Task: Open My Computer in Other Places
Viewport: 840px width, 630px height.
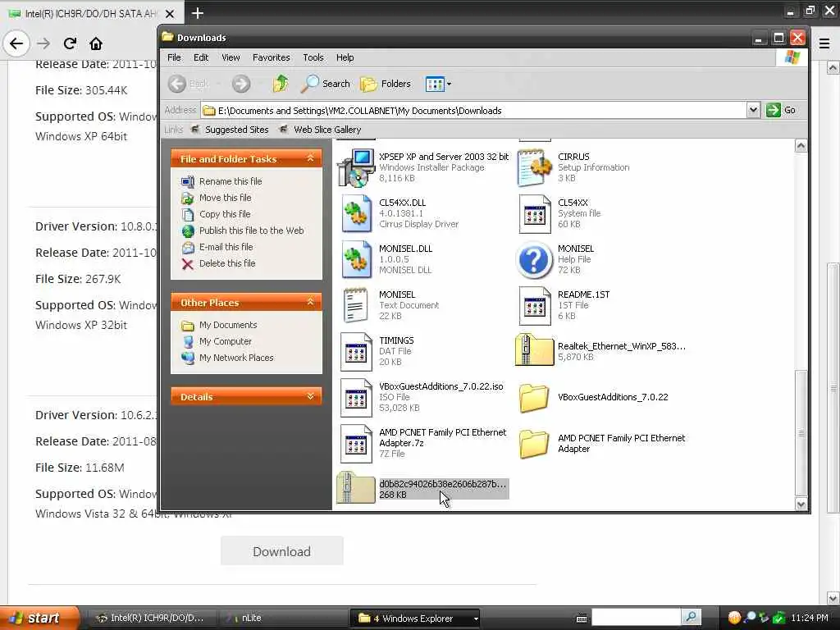Action: point(225,341)
